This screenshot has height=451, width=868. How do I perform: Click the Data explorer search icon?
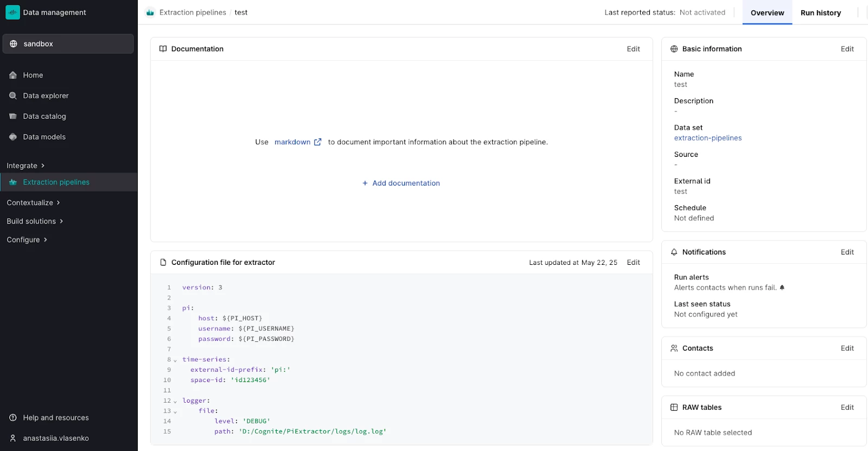tap(13, 96)
